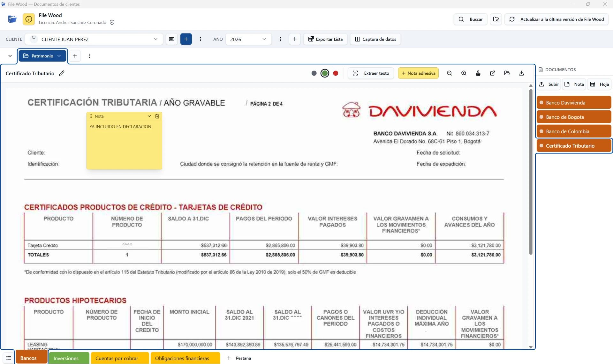This screenshot has height=364, width=613.
Task: Click the stamp icon in the document toolbar
Action: pyautogui.click(x=478, y=73)
